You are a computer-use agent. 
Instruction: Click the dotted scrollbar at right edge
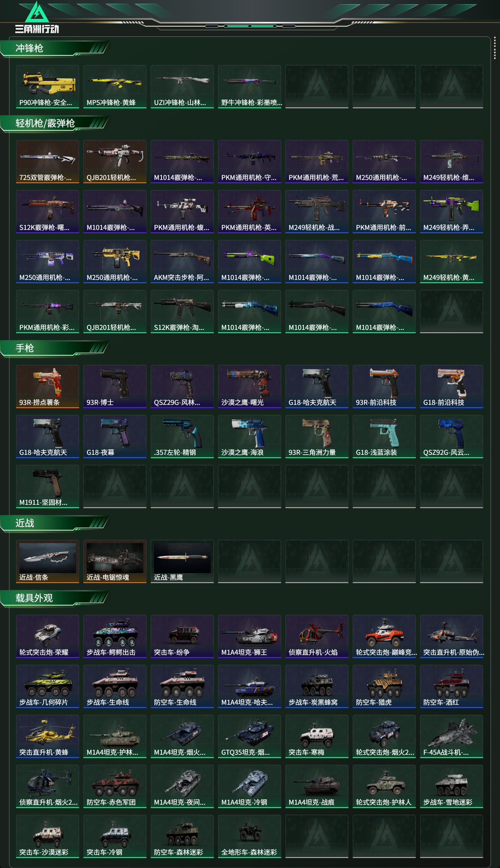click(x=495, y=48)
